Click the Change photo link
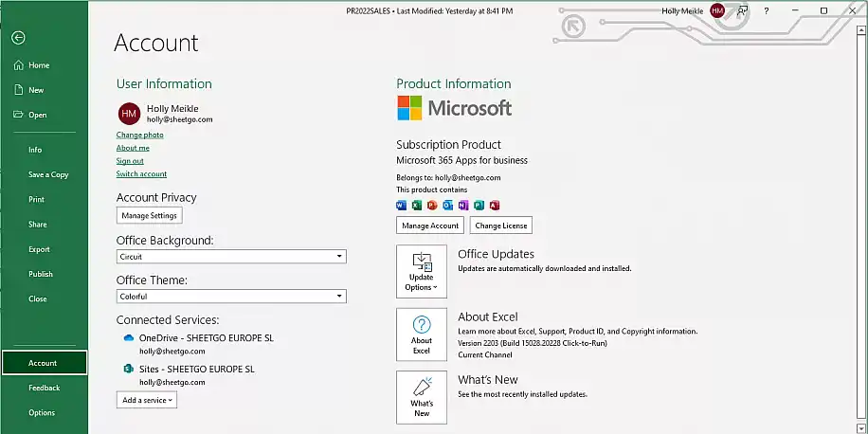The width and height of the screenshot is (868, 434). click(139, 136)
